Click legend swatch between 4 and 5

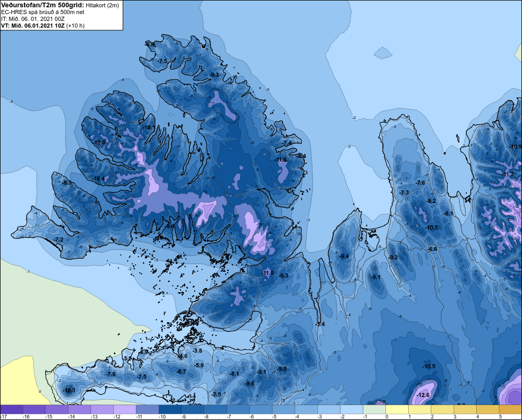tap(488, 410)
